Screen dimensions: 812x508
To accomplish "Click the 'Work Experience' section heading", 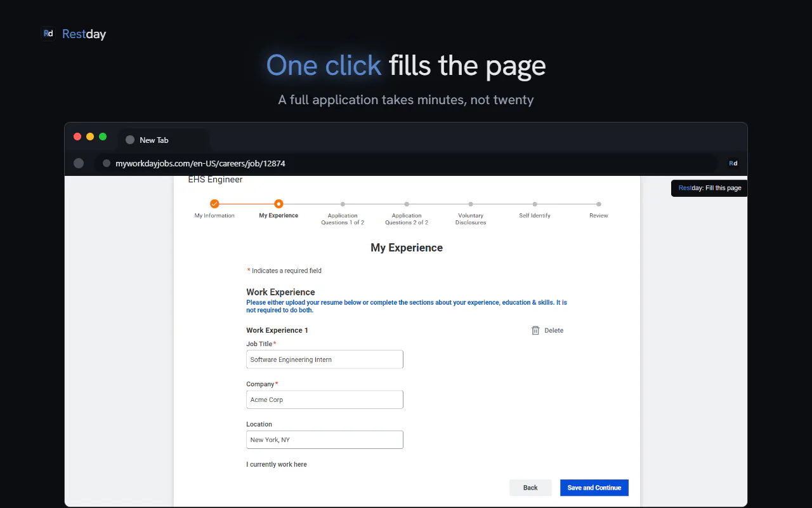I will [280, 292].
